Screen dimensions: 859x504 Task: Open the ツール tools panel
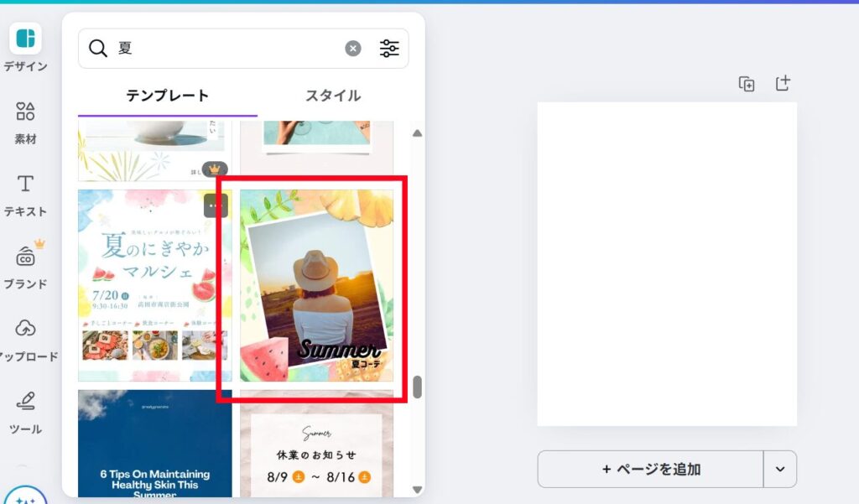coord(25,413)
